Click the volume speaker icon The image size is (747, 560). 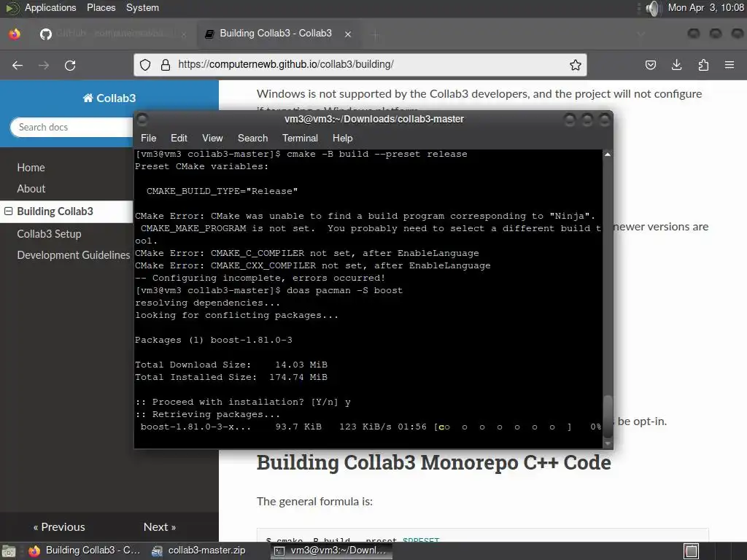click(653, 8)
